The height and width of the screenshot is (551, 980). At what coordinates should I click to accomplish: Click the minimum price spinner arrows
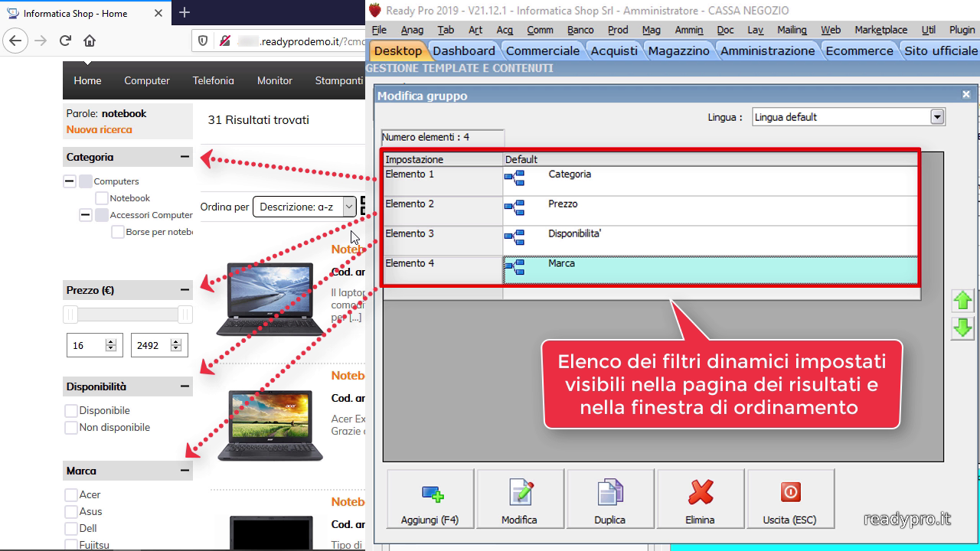111,346
